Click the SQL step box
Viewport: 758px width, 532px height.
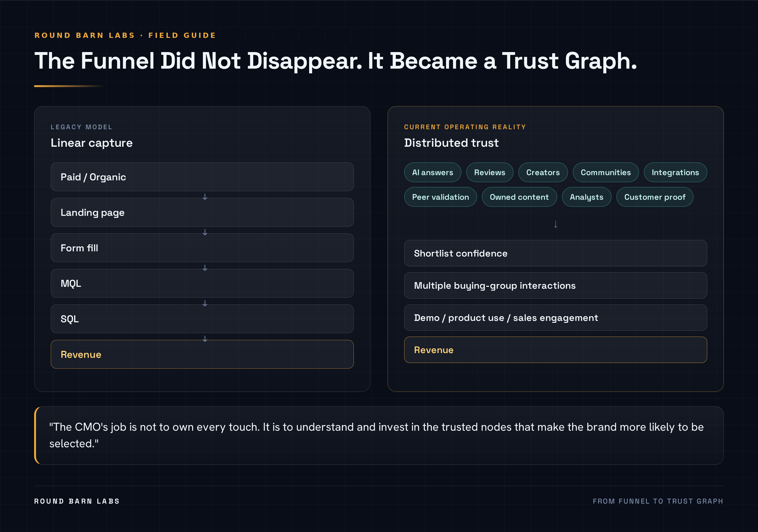(202, 319)
